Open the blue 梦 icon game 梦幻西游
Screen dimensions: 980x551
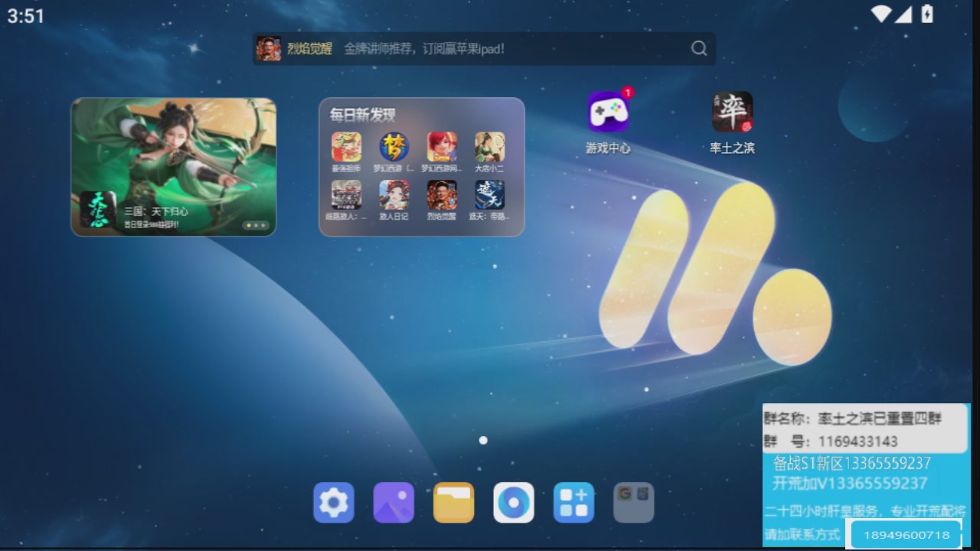click(x=394, y=147)
